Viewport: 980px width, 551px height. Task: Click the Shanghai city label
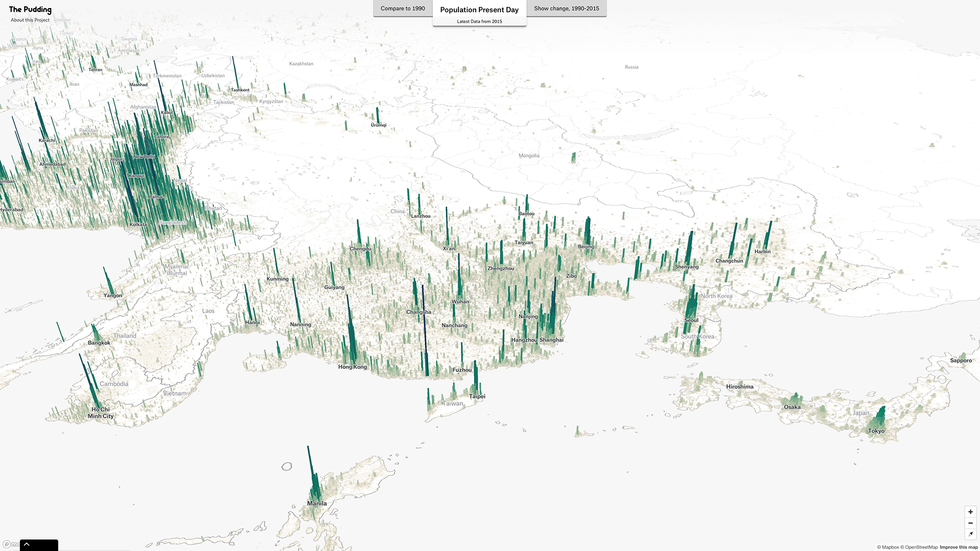[x=551, y=340]
